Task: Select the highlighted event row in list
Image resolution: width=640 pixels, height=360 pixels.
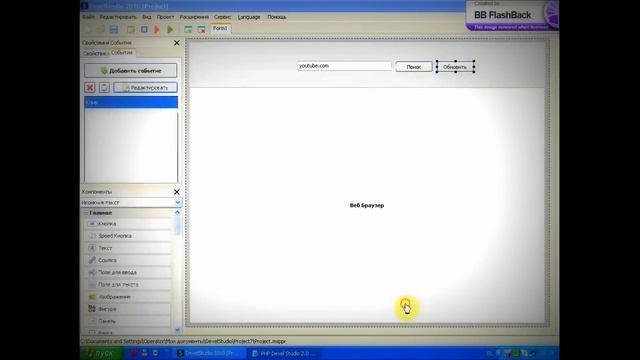Action: (x=131, y=102)
